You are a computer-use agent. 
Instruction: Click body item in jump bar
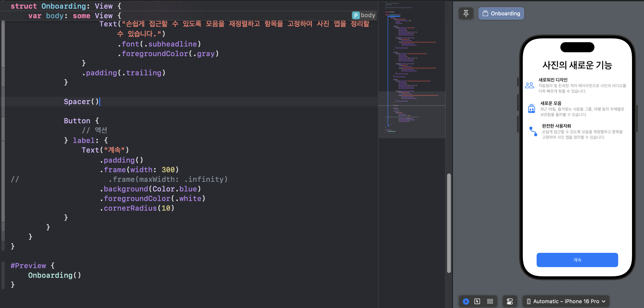368,15
